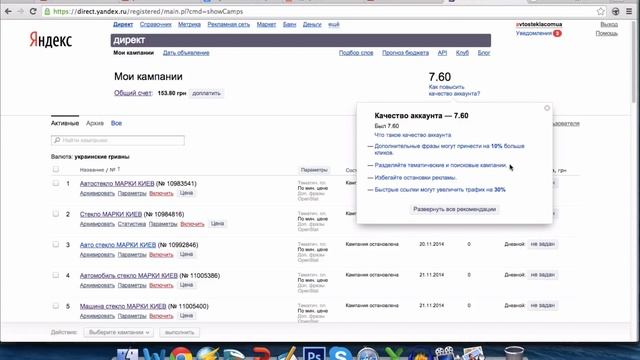Open Microsoft Word from the dock
640x360 pixels.
[x=154, y=354]
